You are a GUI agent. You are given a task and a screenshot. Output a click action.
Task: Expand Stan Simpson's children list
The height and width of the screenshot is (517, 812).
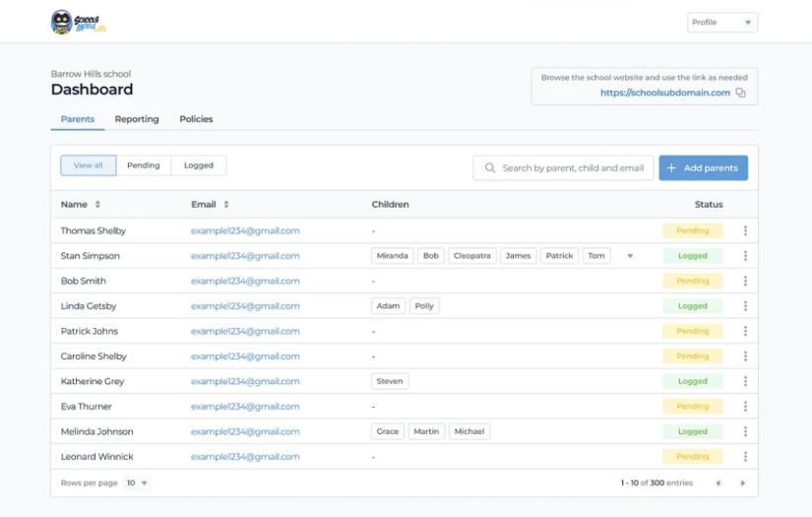pos(630,256)
